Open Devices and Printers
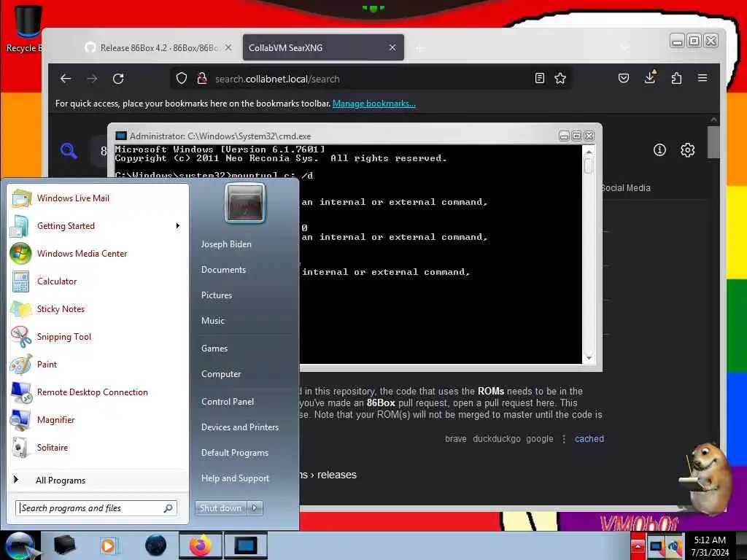The height and width of the screenshot is (560, 747). point(239,427)
